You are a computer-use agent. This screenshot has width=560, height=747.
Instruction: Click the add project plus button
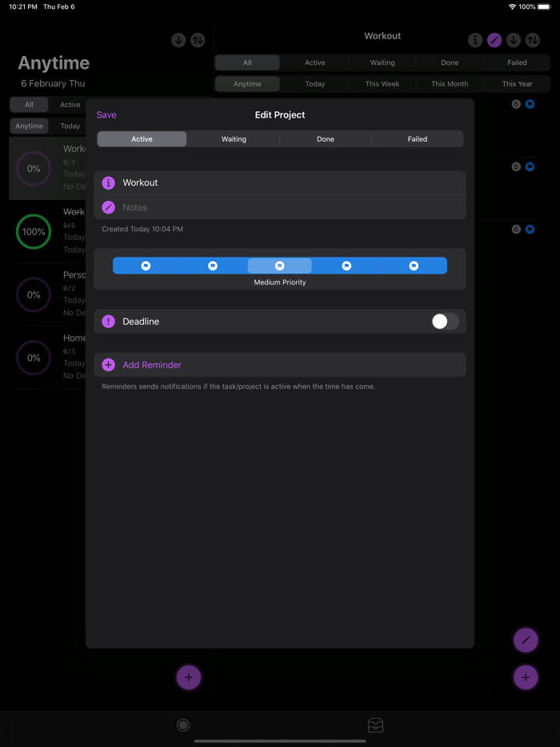pyautogui.click(x=189, y=677)
